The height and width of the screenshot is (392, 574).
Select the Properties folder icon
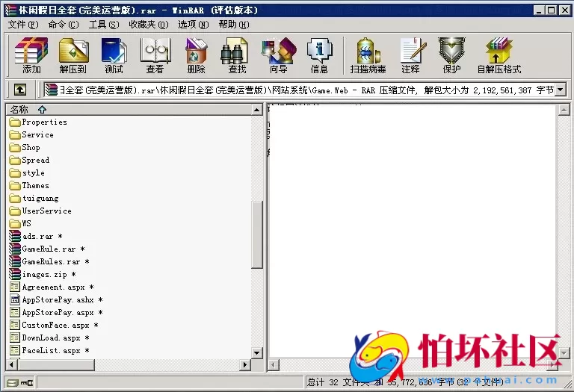click(x=15, y=122)
